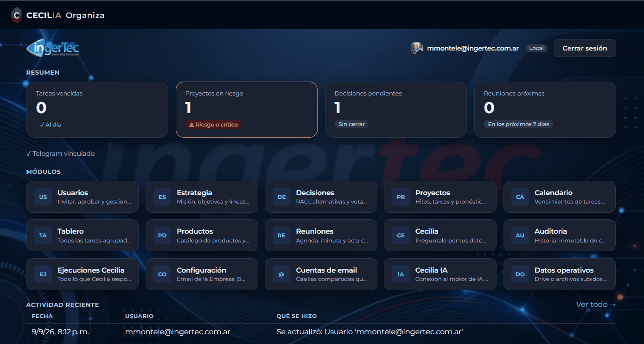Open the Auditoría module title
The width and height of the screenshot is (644, 344).
coord(551,231)
